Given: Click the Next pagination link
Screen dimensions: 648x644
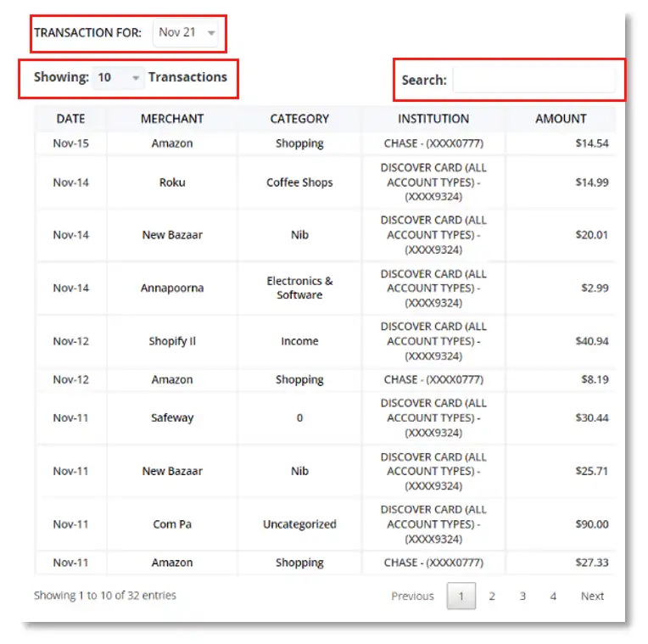Looking at the screenshot, I should pyautogui.click(x=592, y=596).
